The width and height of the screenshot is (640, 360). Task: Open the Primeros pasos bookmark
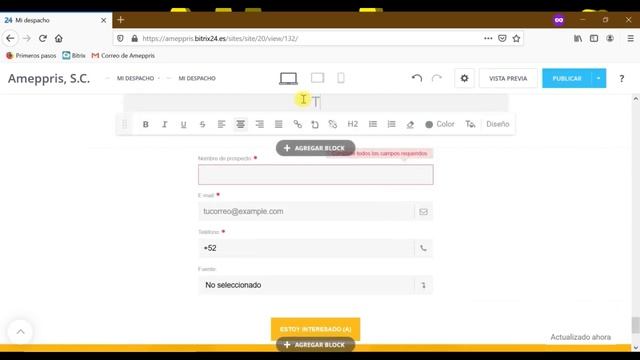(x=31, y=56)
